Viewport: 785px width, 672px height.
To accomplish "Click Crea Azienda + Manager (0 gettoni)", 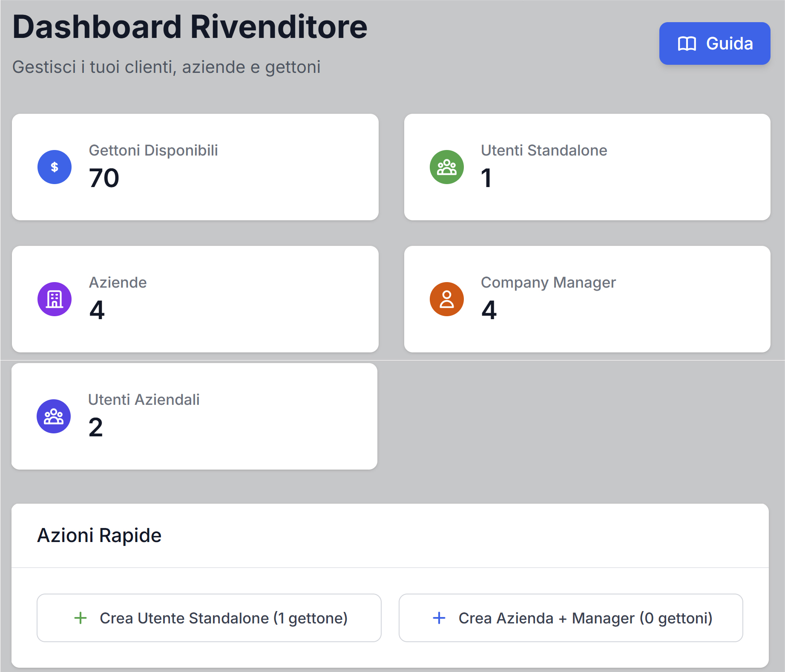I will pos(570,618).
